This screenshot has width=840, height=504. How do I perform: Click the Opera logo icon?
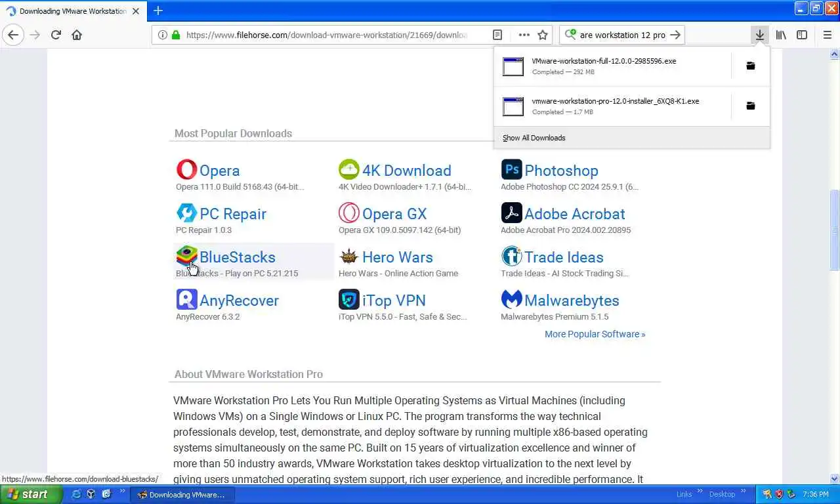point(186,169)
